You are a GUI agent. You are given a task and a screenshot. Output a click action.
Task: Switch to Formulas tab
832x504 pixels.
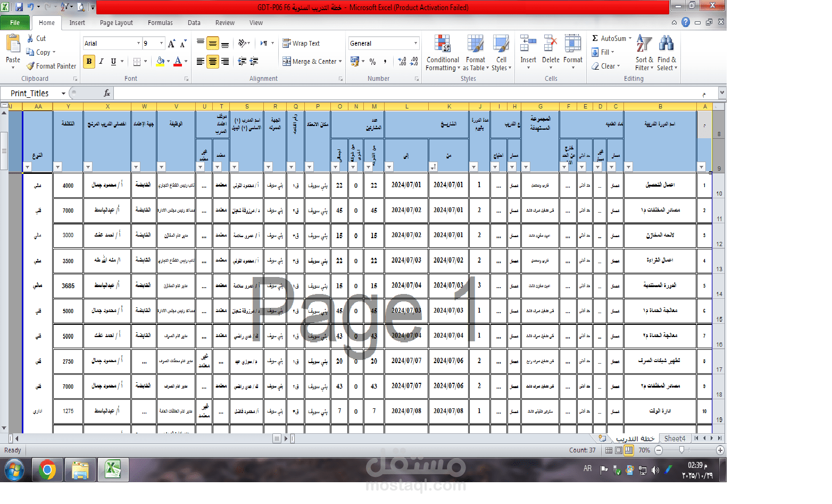tap(160, 23)
